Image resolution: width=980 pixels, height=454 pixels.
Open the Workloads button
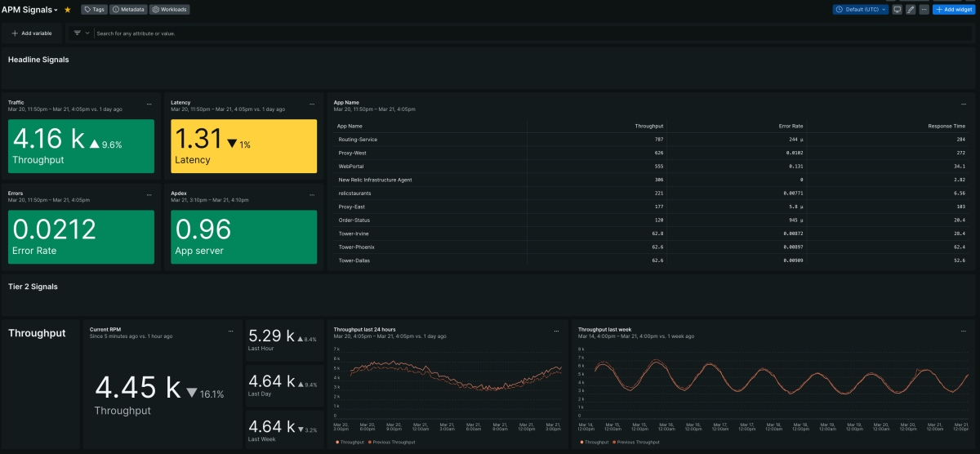(x=169, y=10)
